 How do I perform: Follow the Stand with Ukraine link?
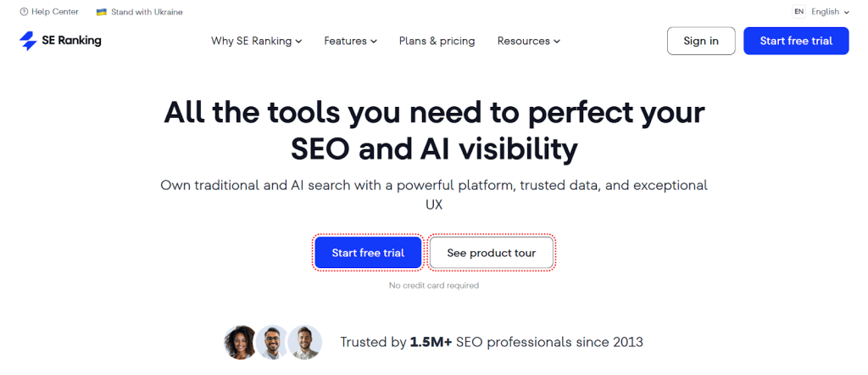point(146,12)
